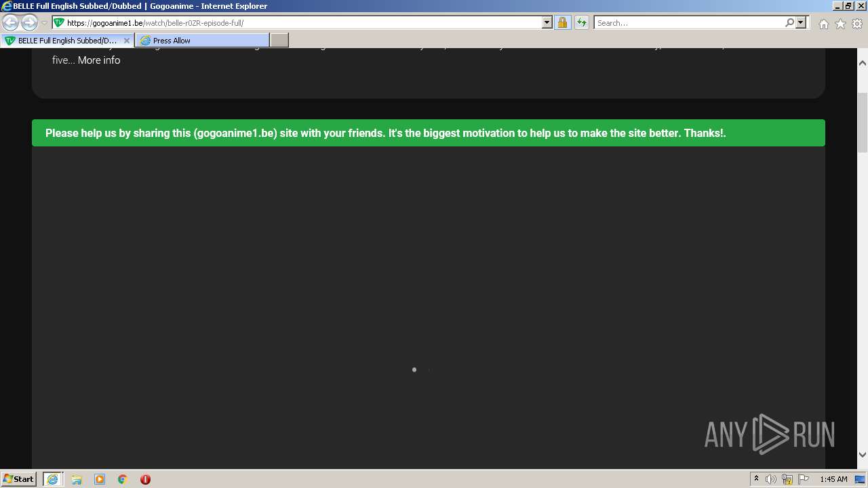
Task: Refresh the page with the refresh icon
Action: coord(582,22)
